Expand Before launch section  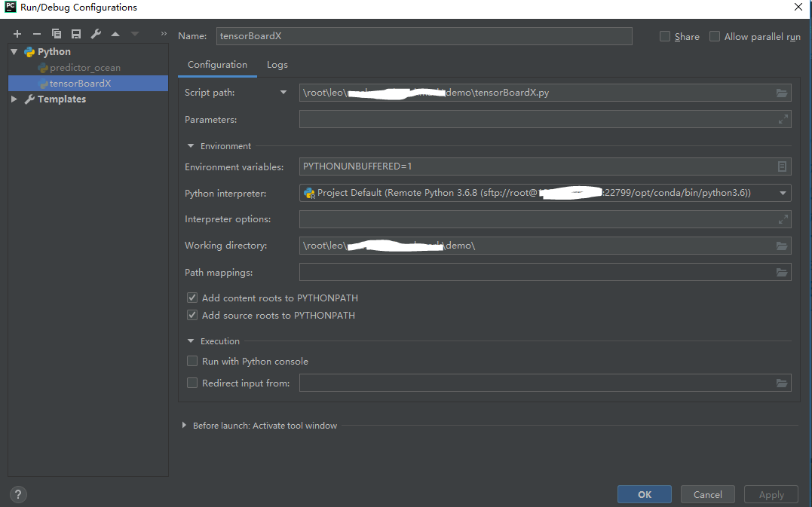(185, 425)
